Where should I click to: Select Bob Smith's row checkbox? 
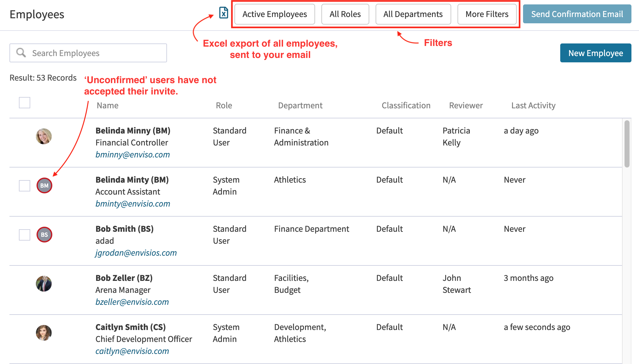pyautogui.click(x=24, y=235)
